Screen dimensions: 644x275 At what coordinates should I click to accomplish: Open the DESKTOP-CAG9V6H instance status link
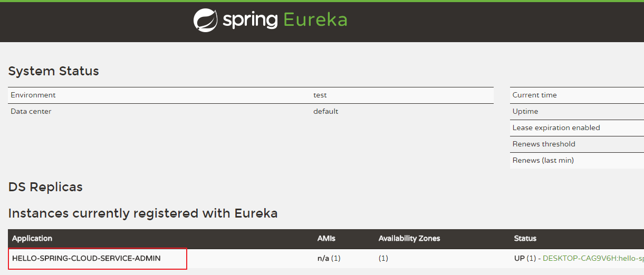point(593,259)
